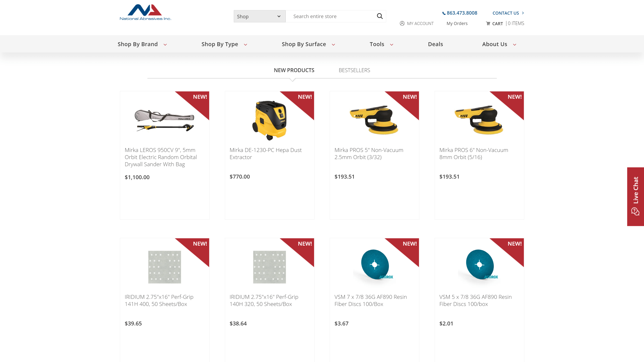Open the Cart link
This screenshot has height=362, width=644.
(x=497, y=24)
